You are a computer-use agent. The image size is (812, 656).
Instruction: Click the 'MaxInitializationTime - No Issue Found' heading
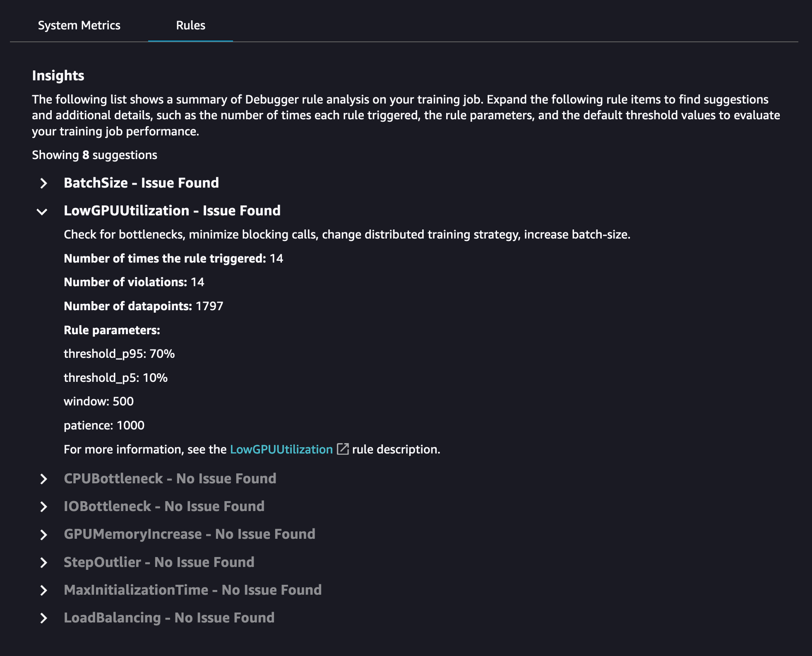192,590
